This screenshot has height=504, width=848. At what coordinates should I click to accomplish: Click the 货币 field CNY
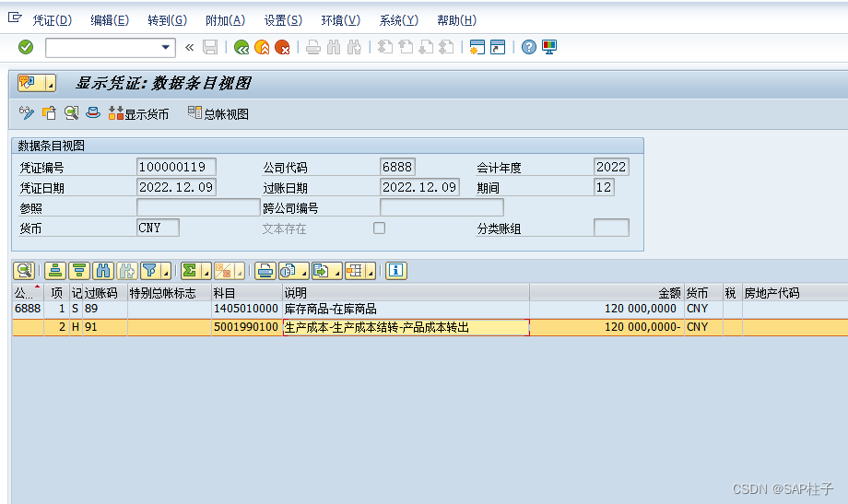[158, 228]
